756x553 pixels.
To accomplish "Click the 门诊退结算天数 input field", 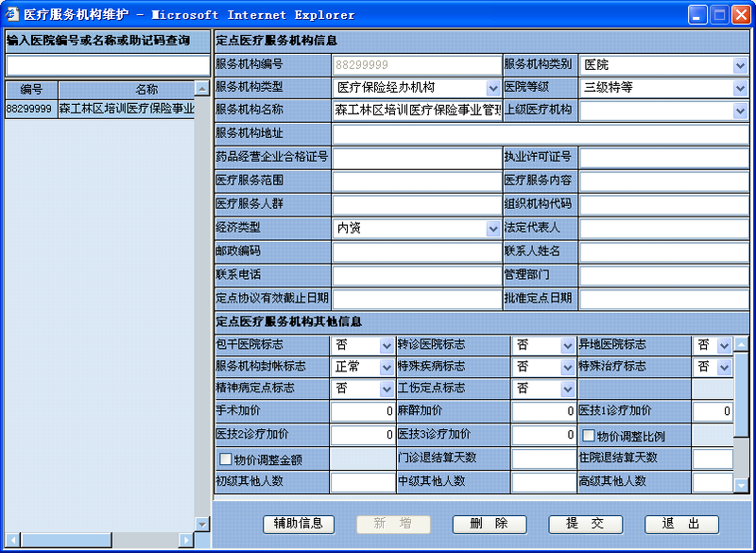I will [x=544, y=458].
